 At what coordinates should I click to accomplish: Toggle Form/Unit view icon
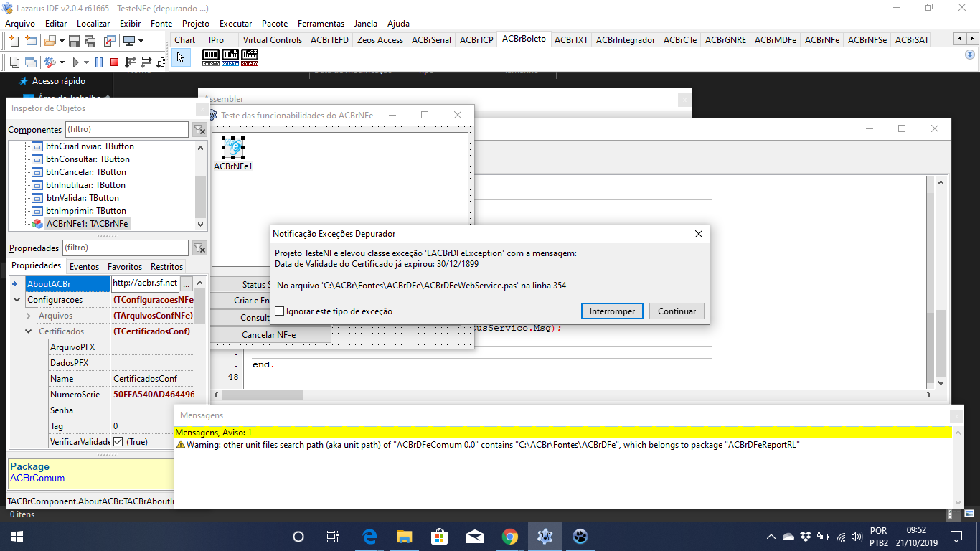109,41
